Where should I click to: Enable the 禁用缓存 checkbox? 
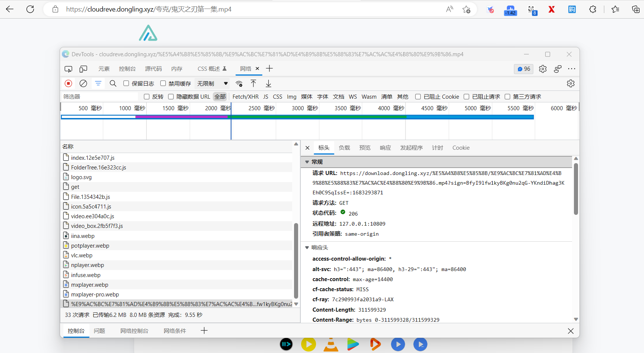tap(163, 83)
